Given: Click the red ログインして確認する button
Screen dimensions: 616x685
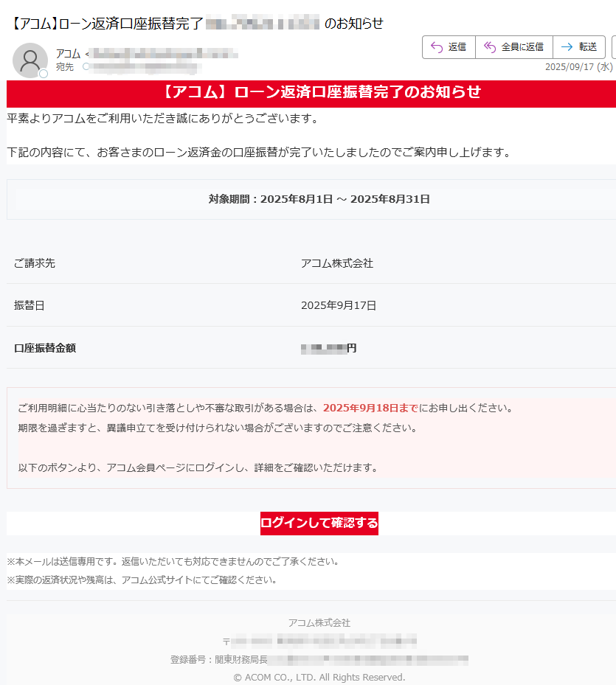Looking at the screenshot, I should click(x=319, y=523).
